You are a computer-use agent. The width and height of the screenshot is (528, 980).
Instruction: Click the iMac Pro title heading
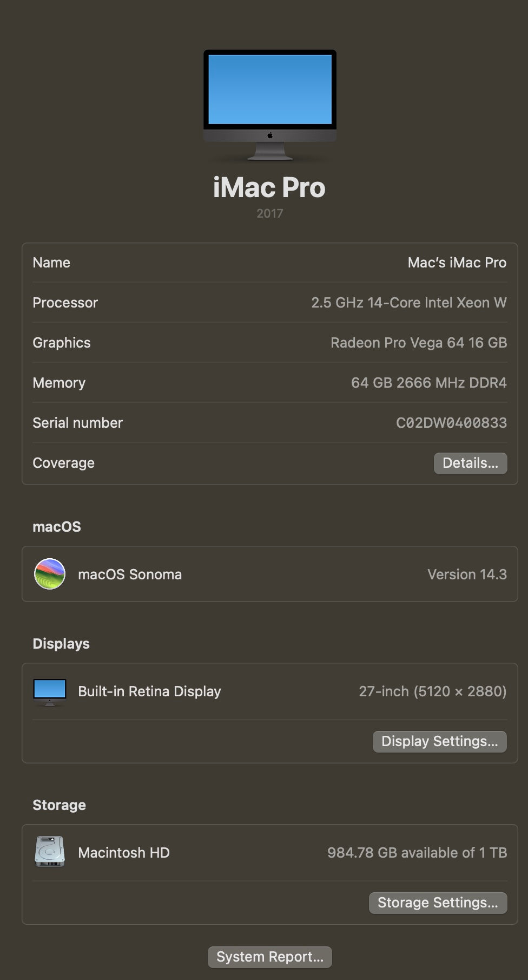(269, 188)
